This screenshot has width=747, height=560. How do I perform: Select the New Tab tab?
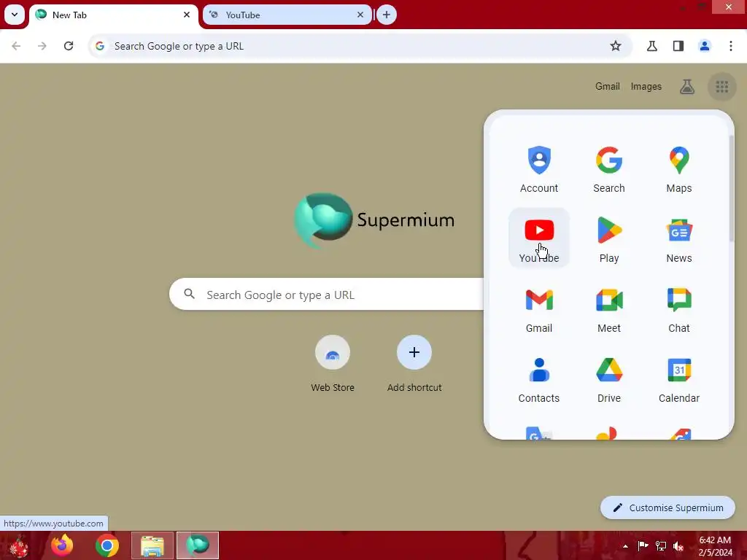pos(113,15)
